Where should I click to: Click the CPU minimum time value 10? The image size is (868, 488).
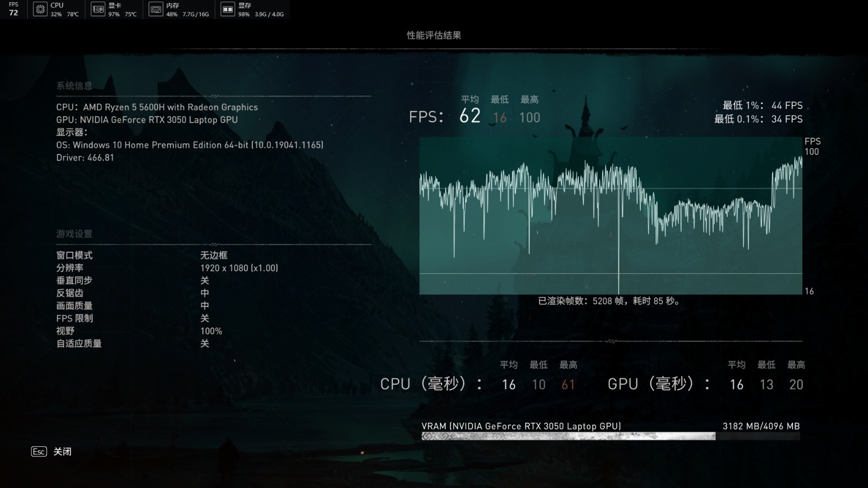[539, 384]
